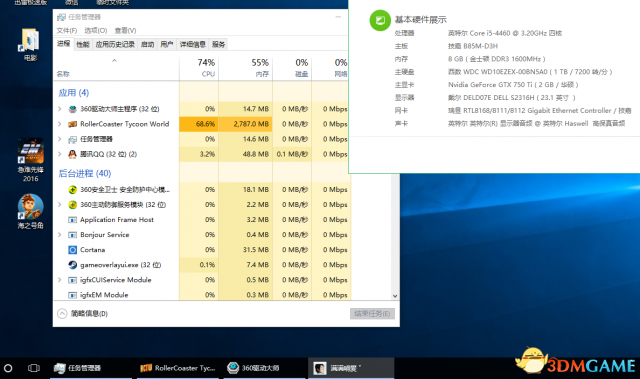Viewport: 640px width, 379px height.
Task: Expand the 腾讯QQ (32 位) process group
Action: point(60,154)
